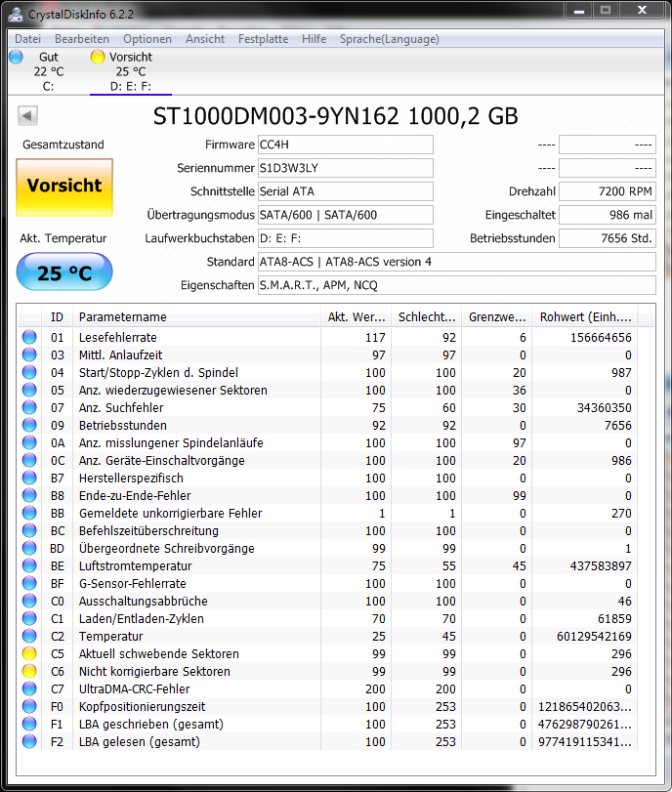672x792 pixels.
Task: Click status icon of Herstellerspezifisch row
Action: (29, 478)
